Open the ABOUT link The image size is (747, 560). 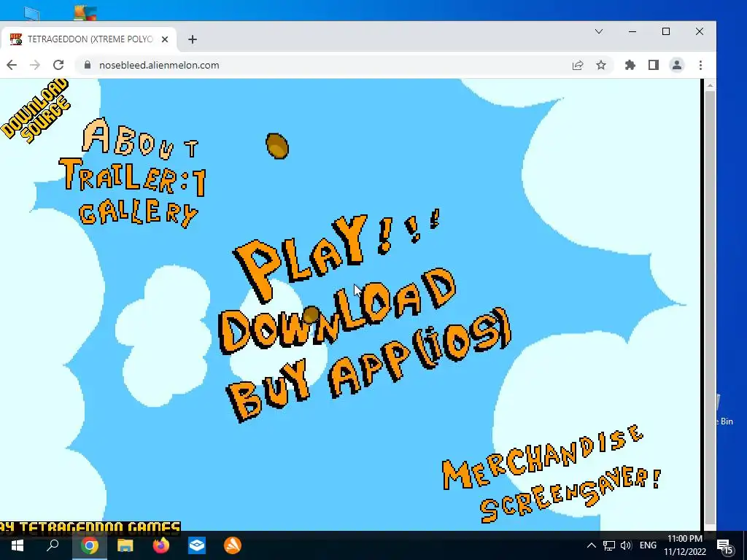pyautogui.click(x=141, y=138)
